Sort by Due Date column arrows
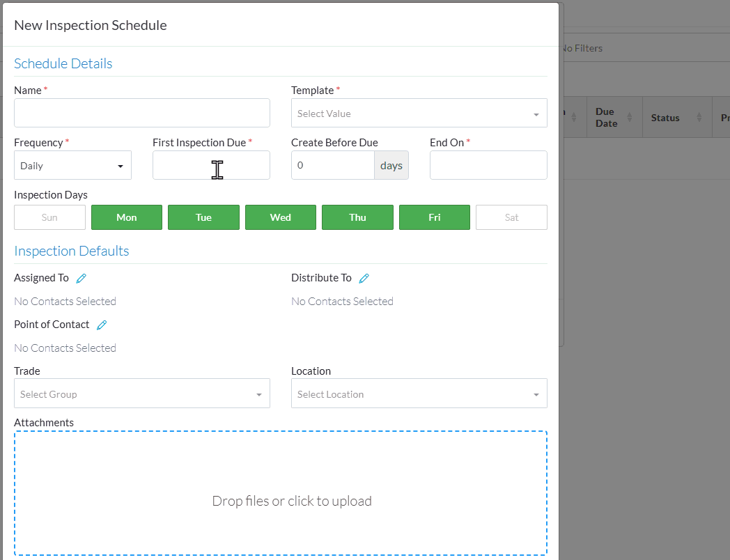The image size is (730, 560). [630, 117]
